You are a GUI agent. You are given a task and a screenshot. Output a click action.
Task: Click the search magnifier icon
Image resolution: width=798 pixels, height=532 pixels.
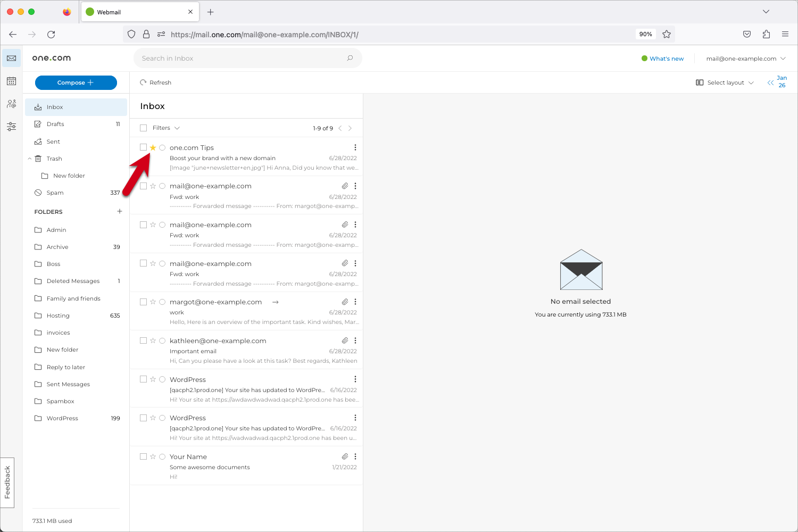[350, 59]
